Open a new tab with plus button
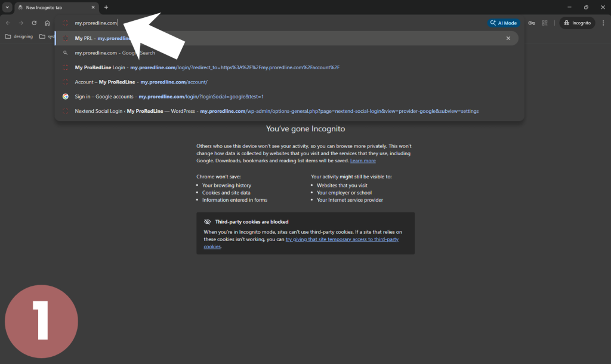Viewport: 611px width, 364px height. pos(106,7)
